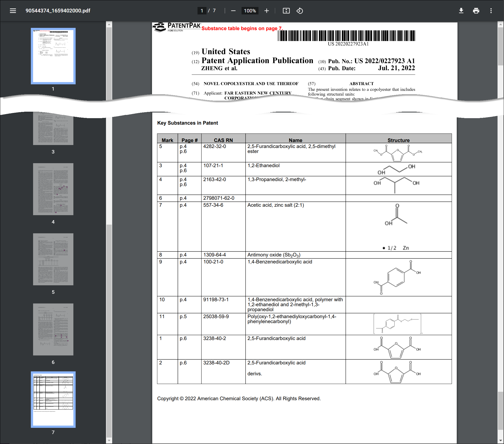Rotate the document counterclockwise
Viewport: 504px width, 444px height.
pyautogui.click(x=300, y=11)
